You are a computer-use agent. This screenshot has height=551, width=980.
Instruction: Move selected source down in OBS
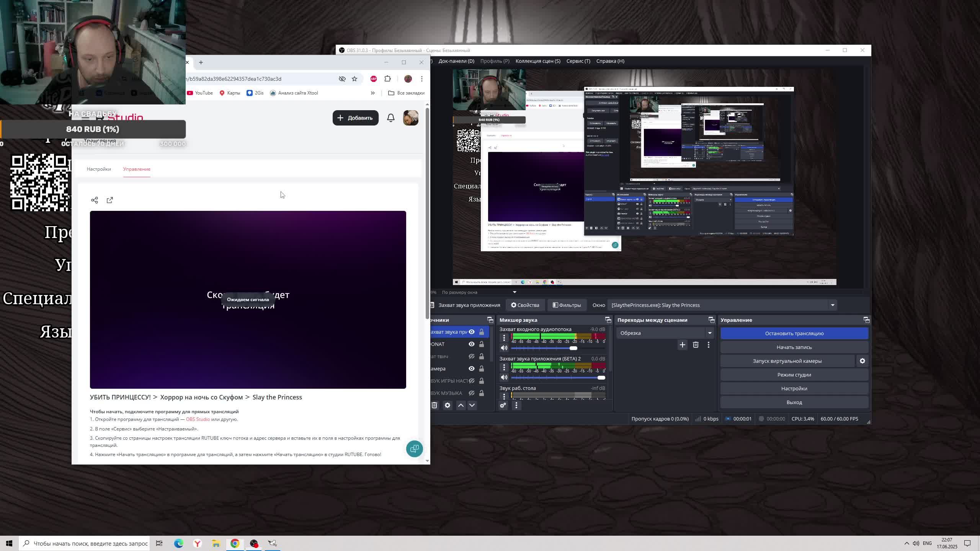pyautogui.click(x=472, y=405)
